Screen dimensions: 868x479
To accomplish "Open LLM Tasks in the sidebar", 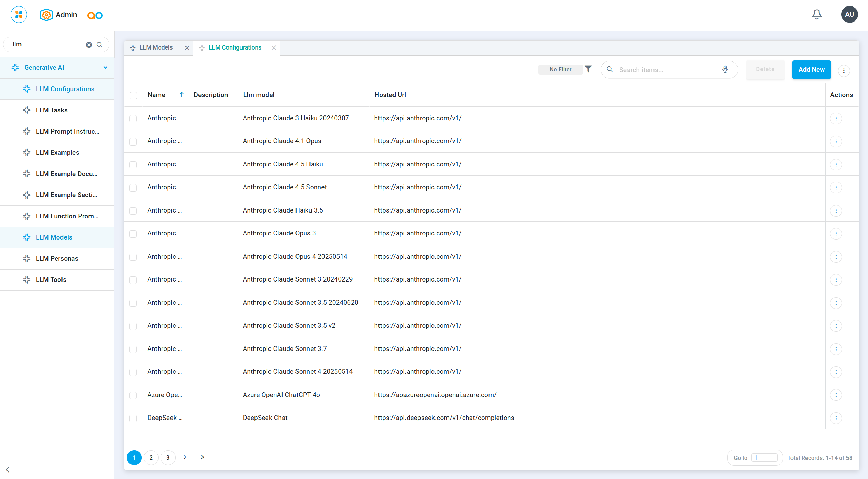I will (x=57, y=110).
